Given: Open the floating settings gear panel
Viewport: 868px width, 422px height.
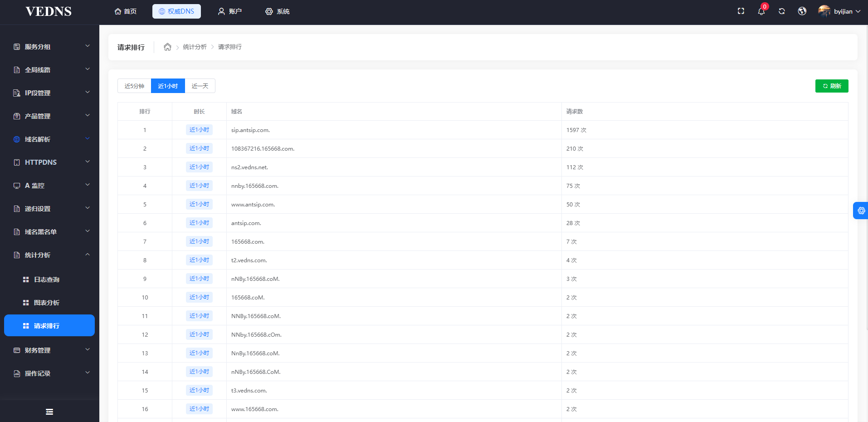Looking at the screenshot, I should (x=861, y=211).
